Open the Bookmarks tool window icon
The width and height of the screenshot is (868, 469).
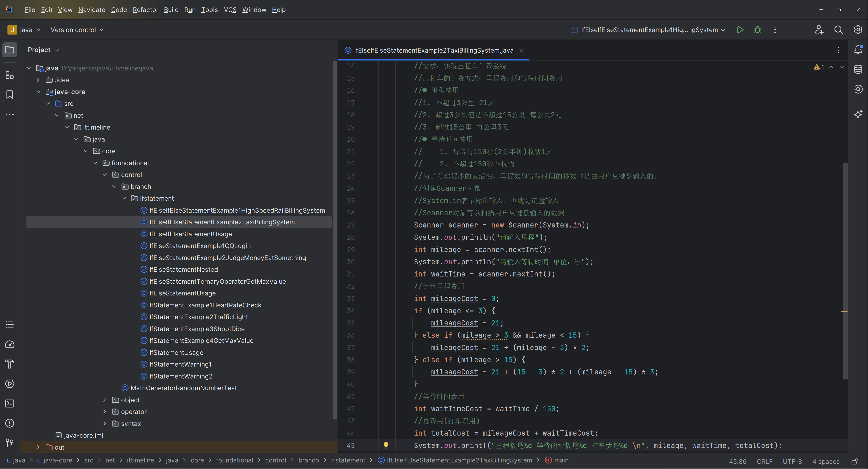10,95
